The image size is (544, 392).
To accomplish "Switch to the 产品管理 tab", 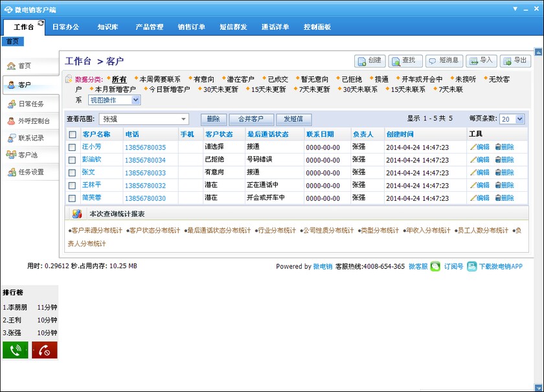I will tap(150, 27).
